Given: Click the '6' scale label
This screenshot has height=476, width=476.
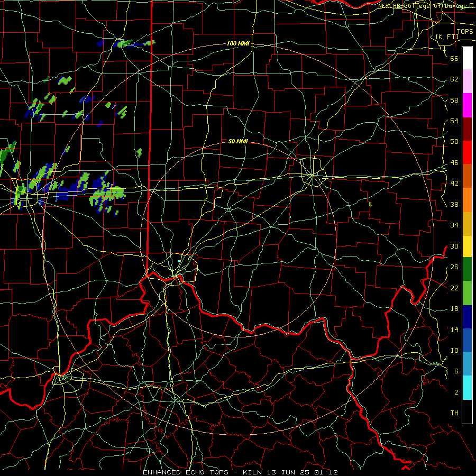Looking at the screenshot, I should pos(456,371).
